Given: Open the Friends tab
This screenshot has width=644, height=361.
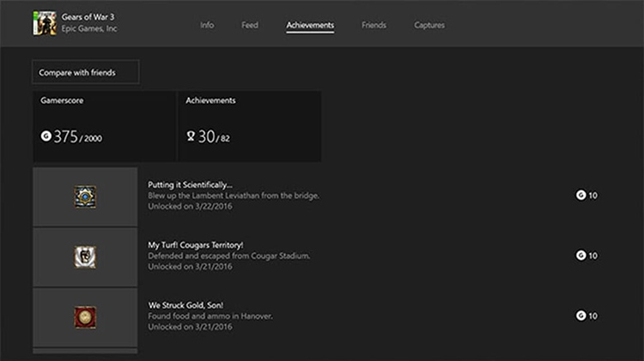Looking at the screenshot, I should (x=374, y=25).
